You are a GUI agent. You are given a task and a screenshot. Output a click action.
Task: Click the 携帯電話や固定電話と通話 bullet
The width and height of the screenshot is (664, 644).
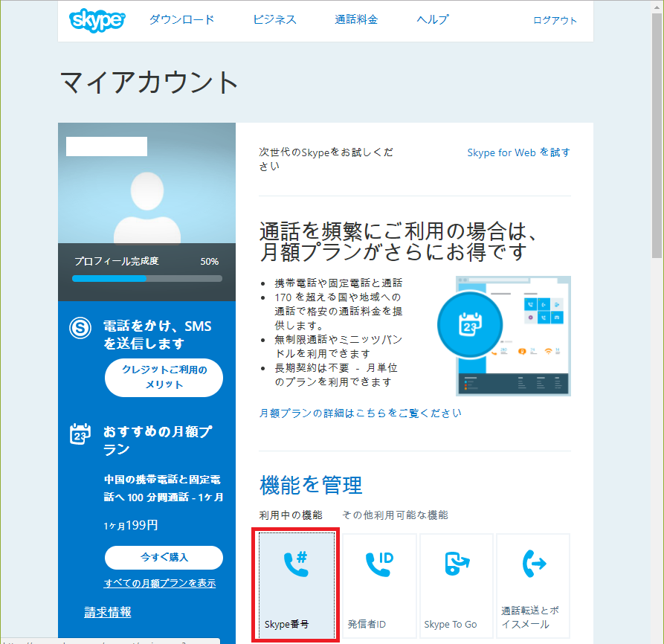tap(338, 283)
